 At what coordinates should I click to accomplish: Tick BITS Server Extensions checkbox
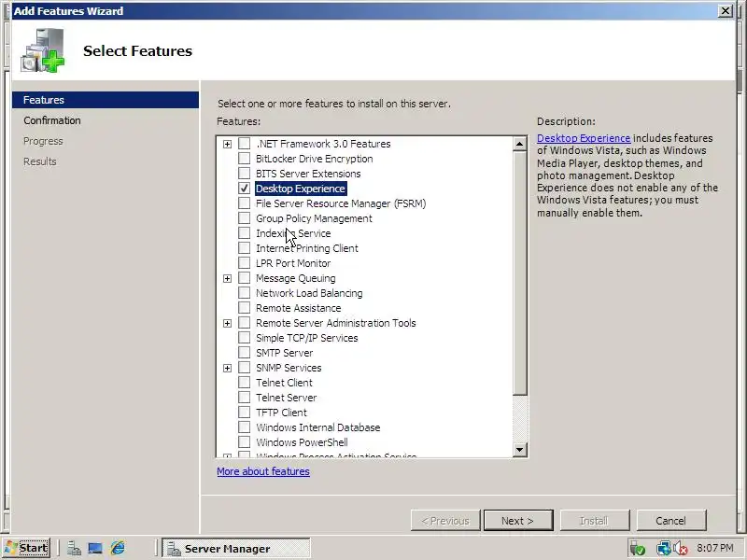(x=244, y=174)
